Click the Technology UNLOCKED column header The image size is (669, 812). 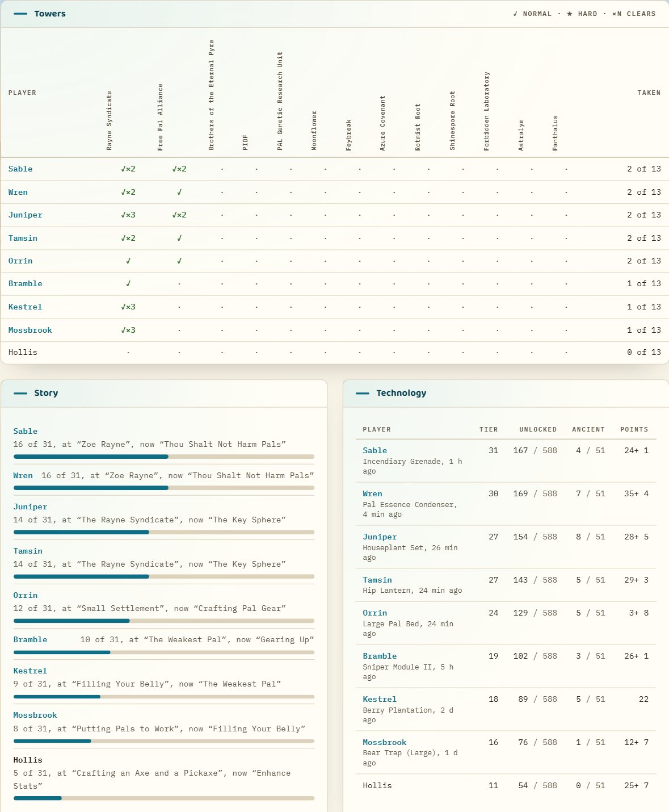[538, 430]
